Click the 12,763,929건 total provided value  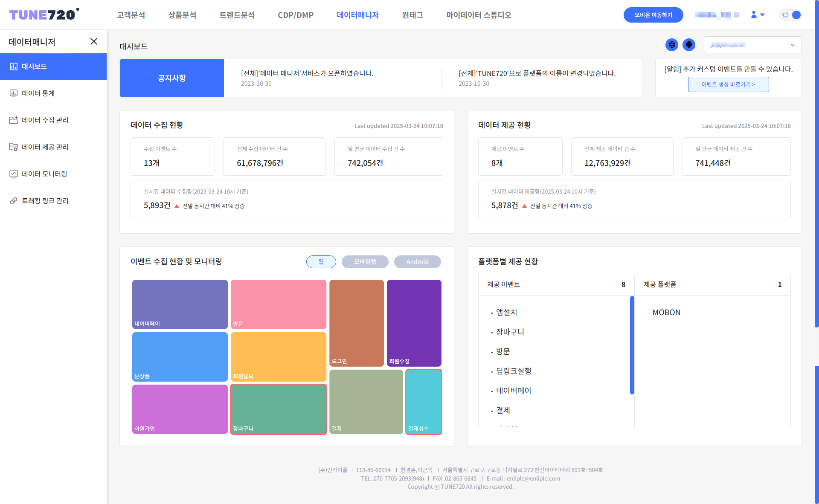(607, 163)
